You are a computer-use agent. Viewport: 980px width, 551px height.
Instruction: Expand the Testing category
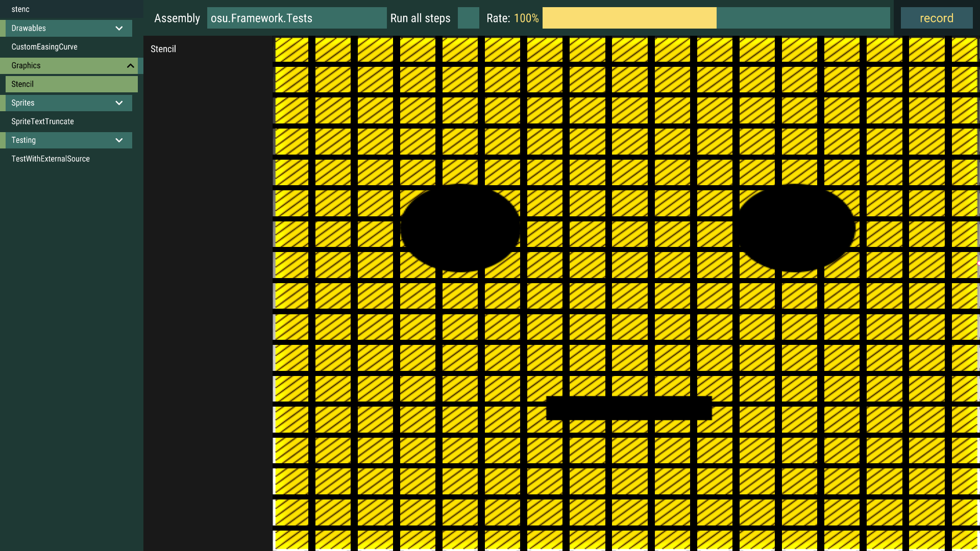click(119, 140)
